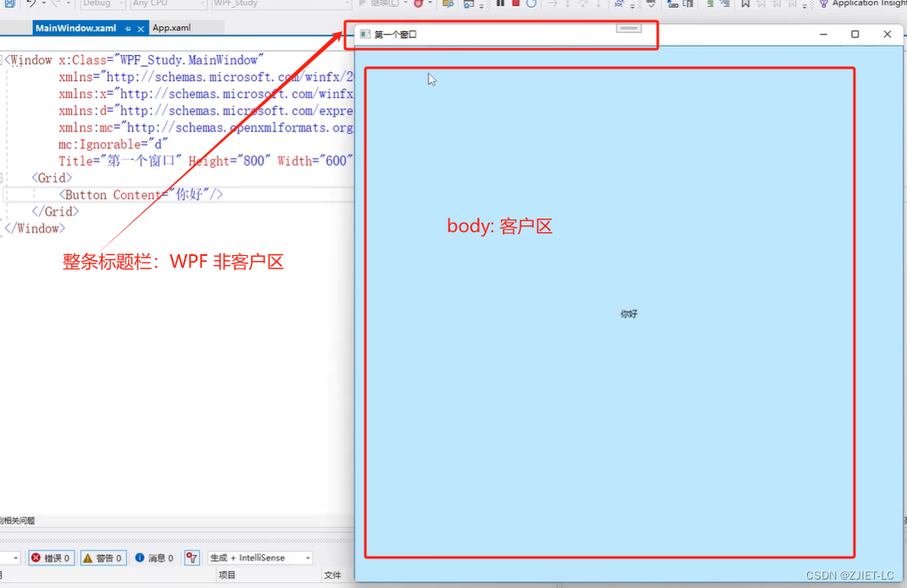Open Application Insights from the toolbar
Screen dimensions: 907x588
coord(860,4)
